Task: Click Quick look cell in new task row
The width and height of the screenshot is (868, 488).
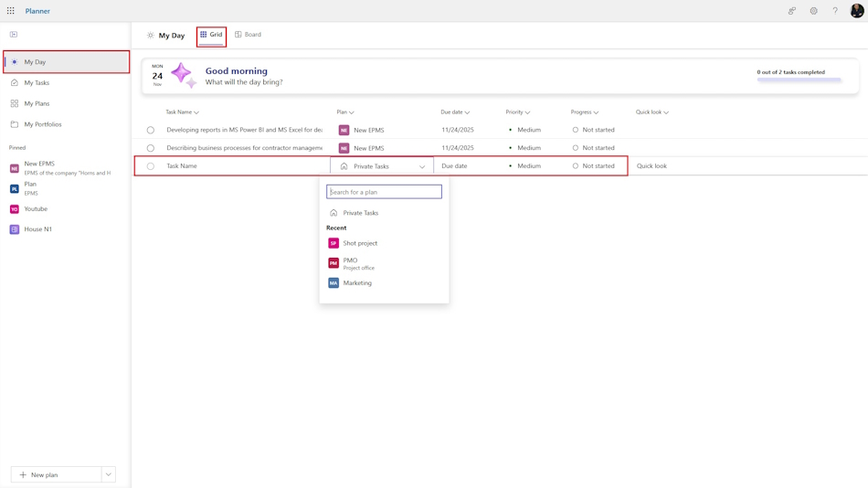Action: [x=651, y=165]
